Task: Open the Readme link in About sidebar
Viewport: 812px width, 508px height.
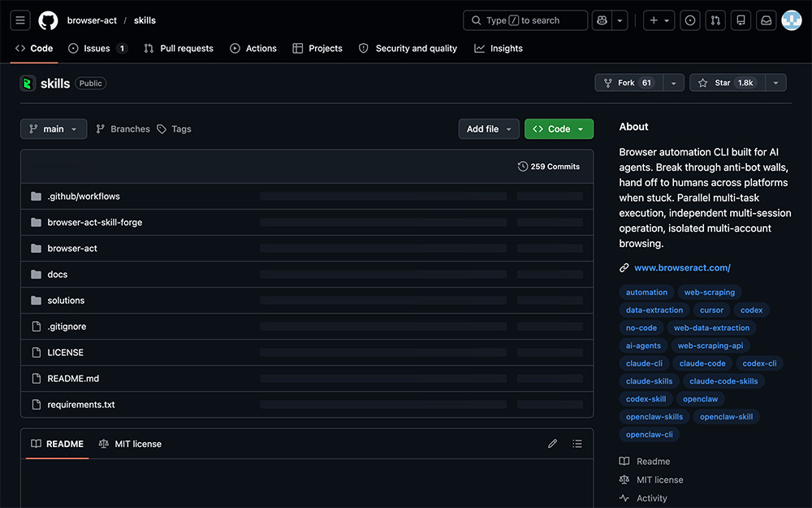Action: (x=645, y=462)
